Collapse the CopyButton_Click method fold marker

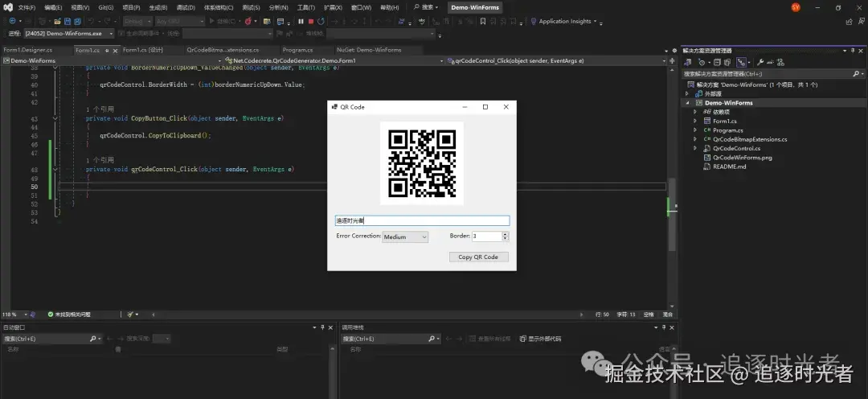(55, 118)
